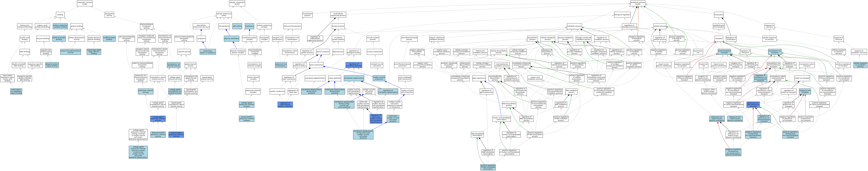The width and height of the screenshot is (868, 171).
Task: Click the establishment of localization node
Action: coord(719,26)
